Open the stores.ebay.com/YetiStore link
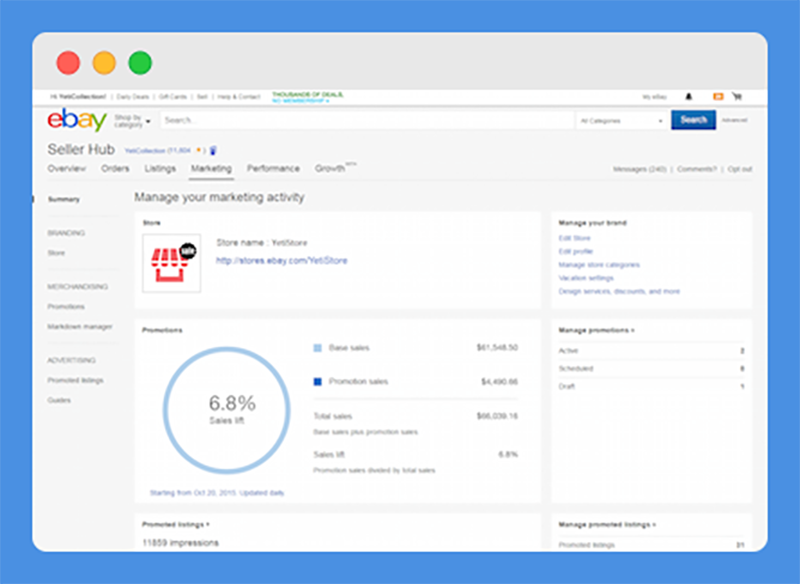This screenshot has width=800, height=584. (x=282, y=261)
